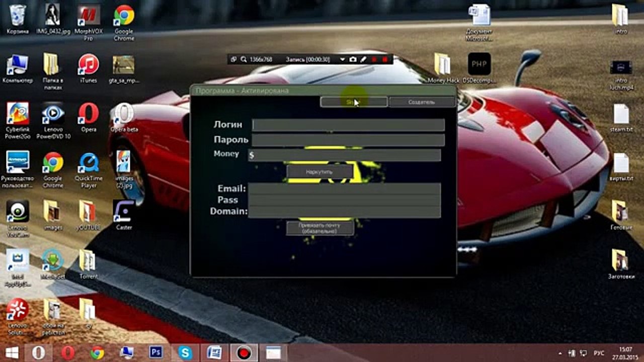644x362 pixels.
Task: Click the Накрутить button
Action: click(x=319, y=172)
